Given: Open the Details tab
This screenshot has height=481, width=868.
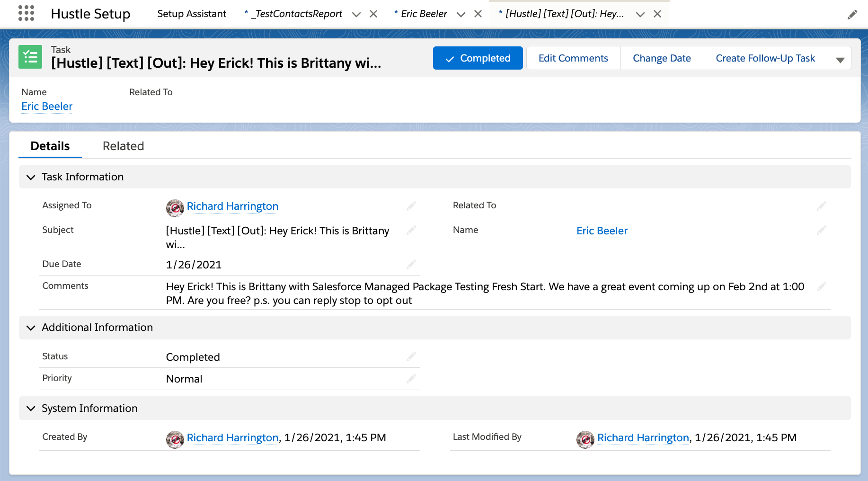Looking at the screenshot, I should point(50,146).
